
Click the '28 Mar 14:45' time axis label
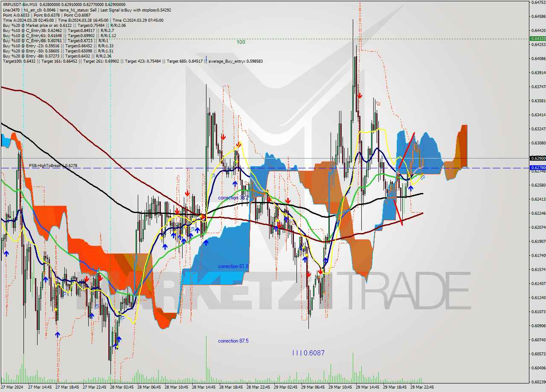coord(203,387)
